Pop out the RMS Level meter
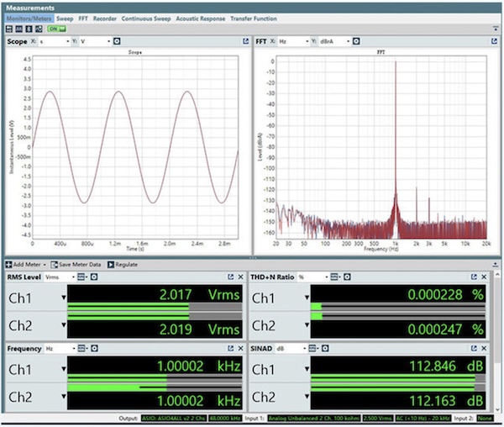504x427 pixels. point(230,277)
